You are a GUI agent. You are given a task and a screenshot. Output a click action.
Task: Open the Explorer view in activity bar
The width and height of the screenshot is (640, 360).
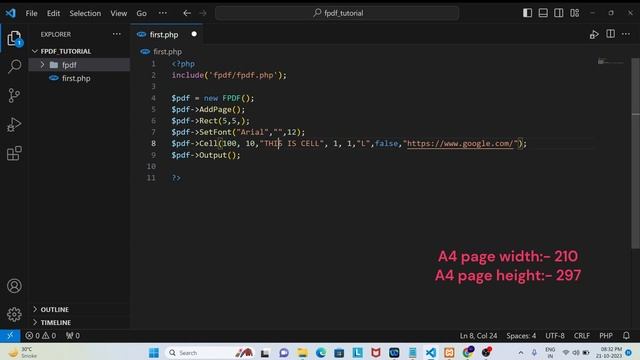pyautogui.click(x=14, y=38)
